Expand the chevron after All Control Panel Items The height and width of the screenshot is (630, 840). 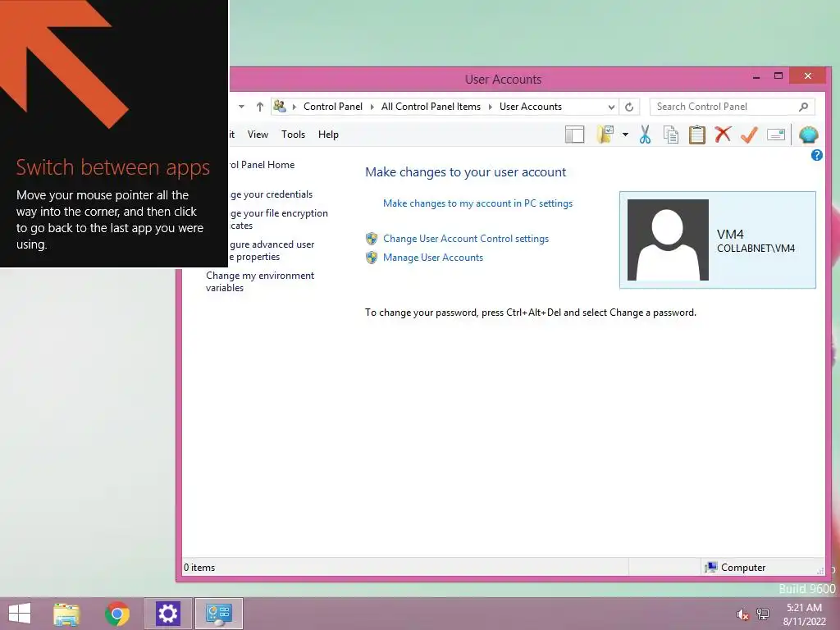pos(491,107)
